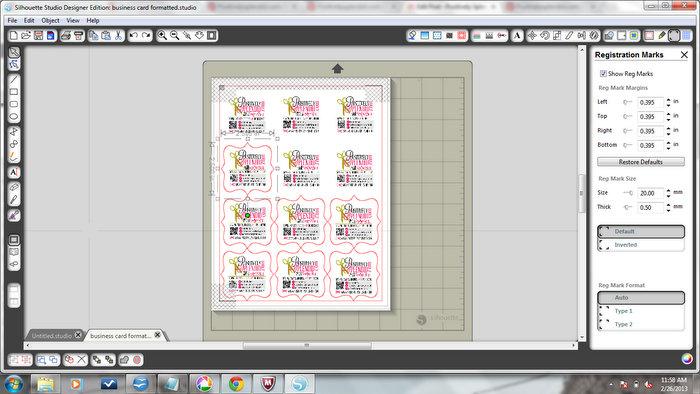Click the Undo arrow icon

point(133,35)
